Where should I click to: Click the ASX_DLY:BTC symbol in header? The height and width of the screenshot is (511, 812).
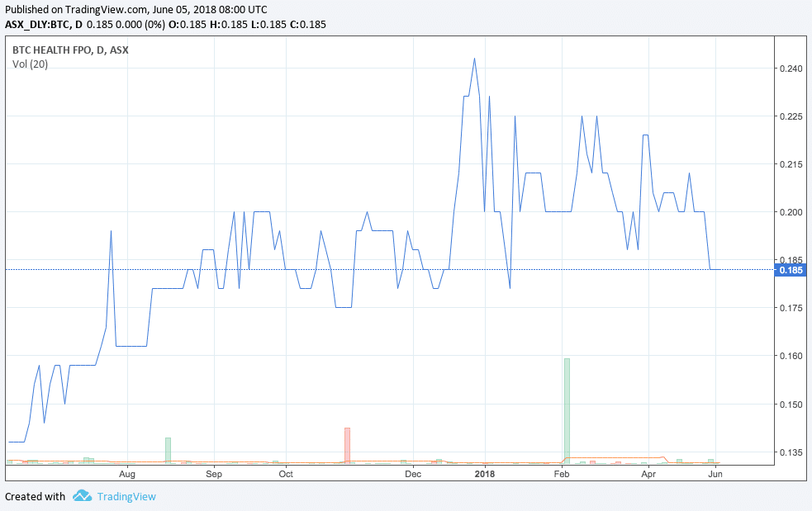(x=36, y=24)
